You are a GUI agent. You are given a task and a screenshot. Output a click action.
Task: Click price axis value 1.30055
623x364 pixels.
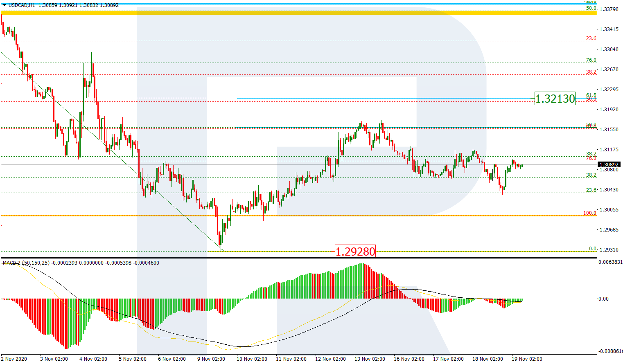(x=609, y=210)
